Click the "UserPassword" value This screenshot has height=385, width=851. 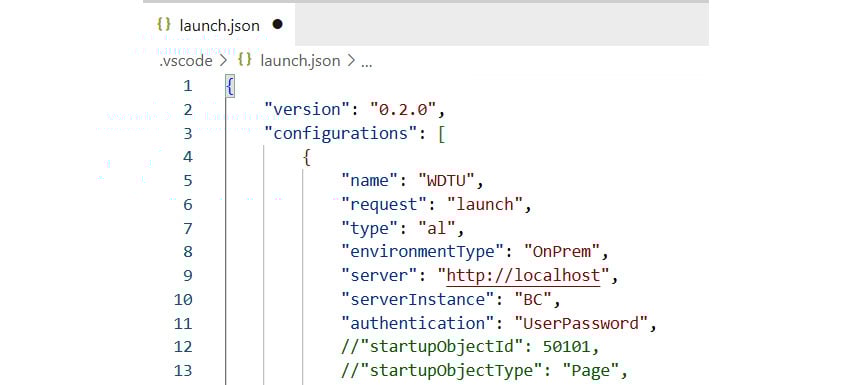tap(582, 323)
